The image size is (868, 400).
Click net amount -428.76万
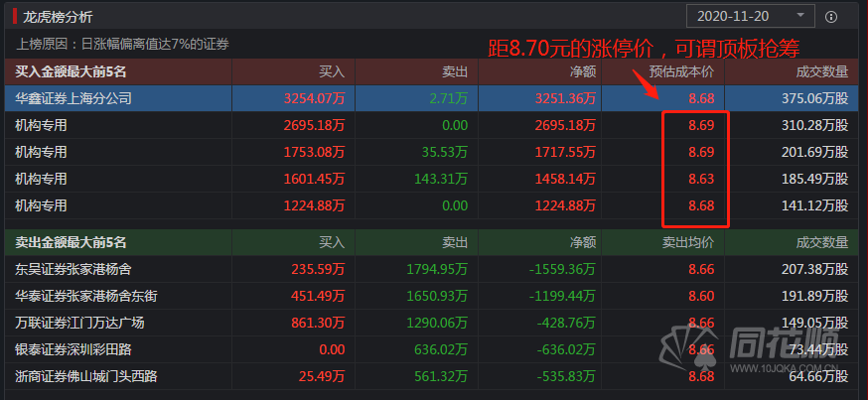click(x=565, y=323)
